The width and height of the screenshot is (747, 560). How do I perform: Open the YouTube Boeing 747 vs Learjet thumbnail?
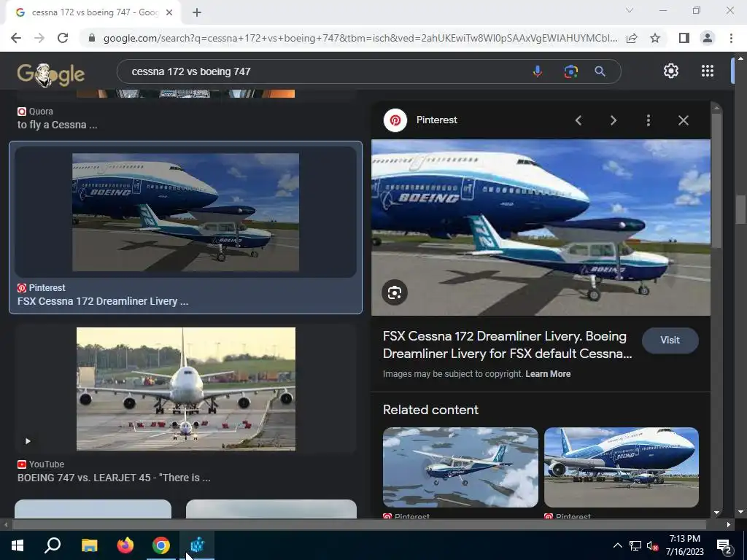(x=186, y=389)
